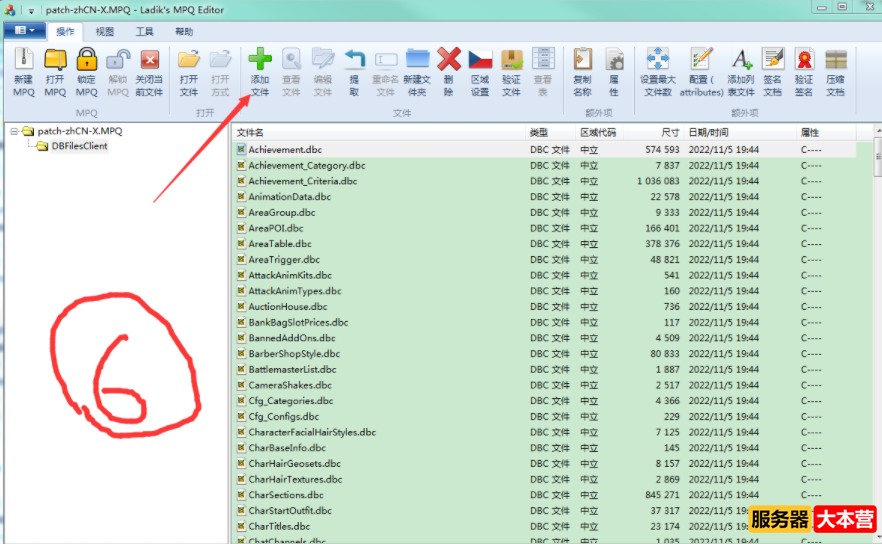Click the 编辑文件 (Edit file) icon
The image size is (882, 544).
tap(323, 59)
